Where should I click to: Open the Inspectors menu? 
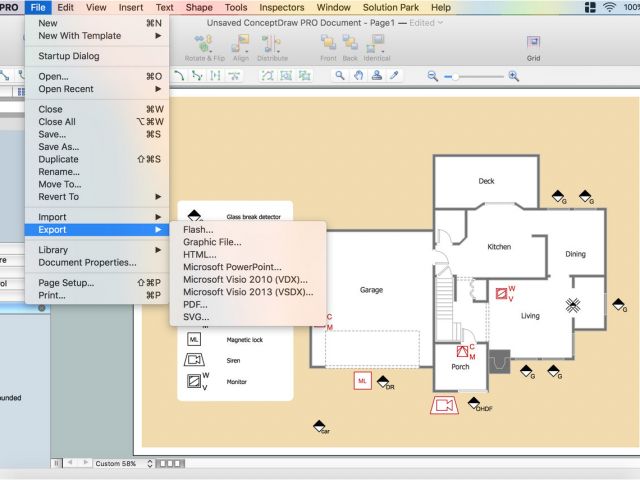(x=282, y=7)
